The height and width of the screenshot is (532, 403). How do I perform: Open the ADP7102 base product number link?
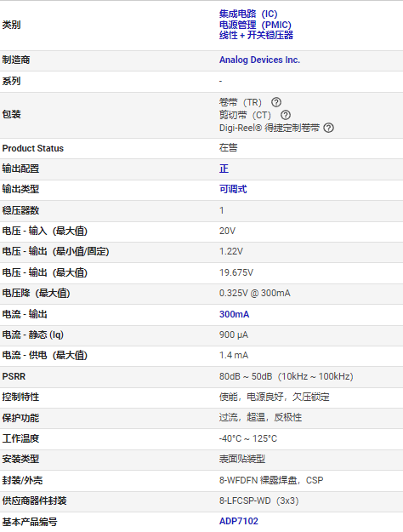point(239,521)
